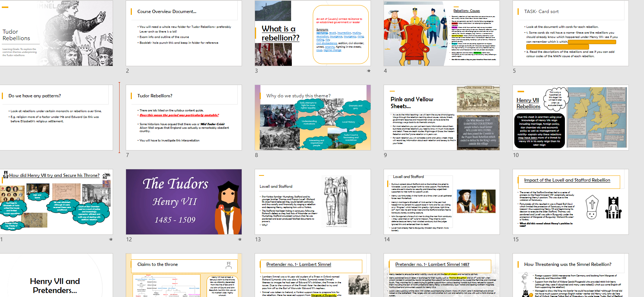Click the slide number 13 label

[258, 239]
